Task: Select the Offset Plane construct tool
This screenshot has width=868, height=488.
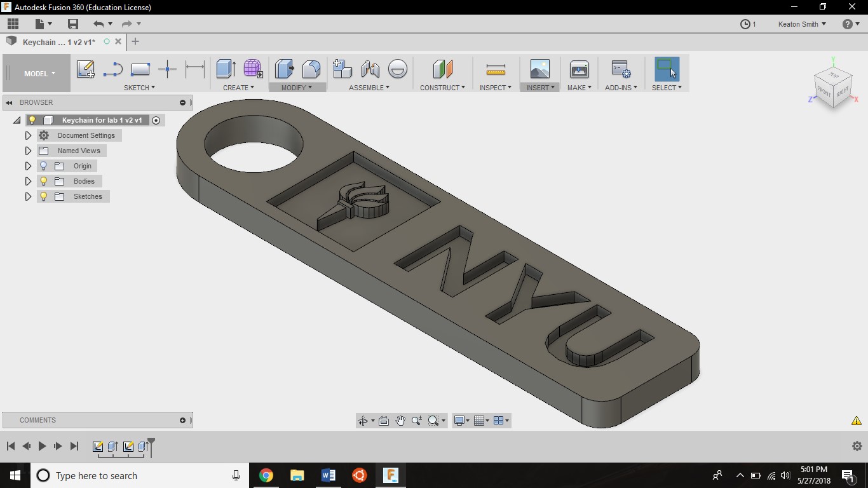Action: point(442,69)
